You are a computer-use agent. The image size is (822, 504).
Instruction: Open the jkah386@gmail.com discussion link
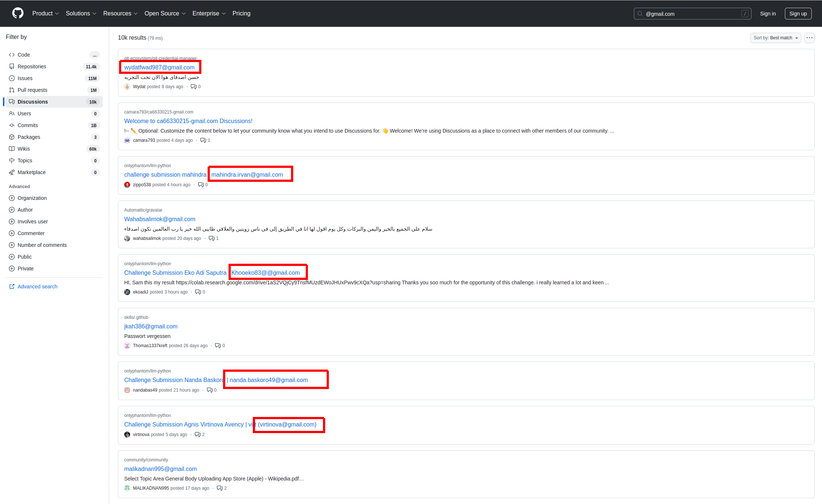point(151,326)
